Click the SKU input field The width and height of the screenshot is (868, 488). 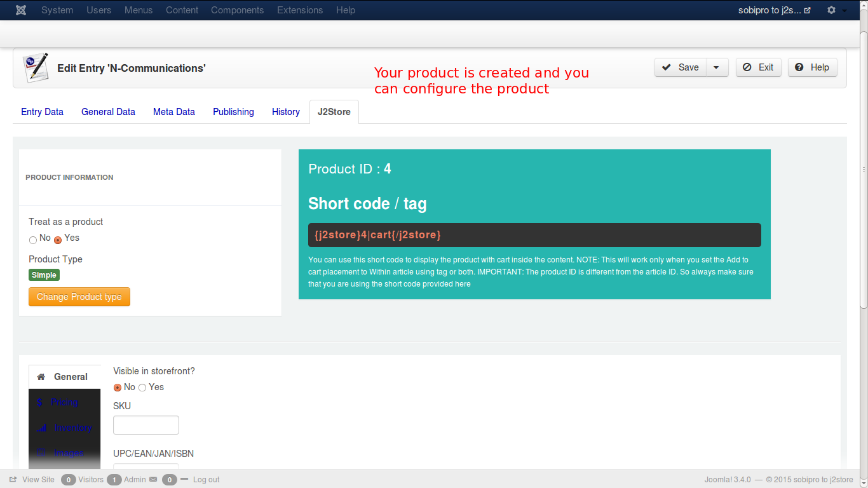coord(146,425)
